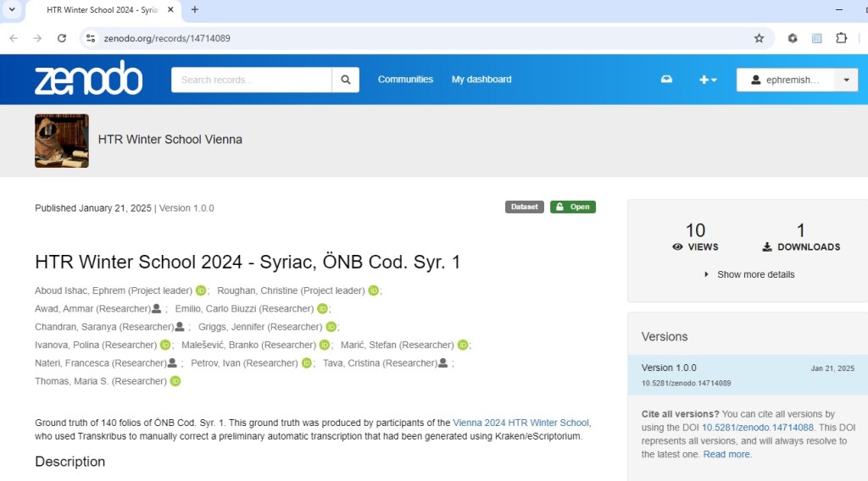The height and width of the screenshot is (481, 868).
Task: Click ORCID icon next to Aboud Ishac, Ephrem
Action: tap(201, 290)
